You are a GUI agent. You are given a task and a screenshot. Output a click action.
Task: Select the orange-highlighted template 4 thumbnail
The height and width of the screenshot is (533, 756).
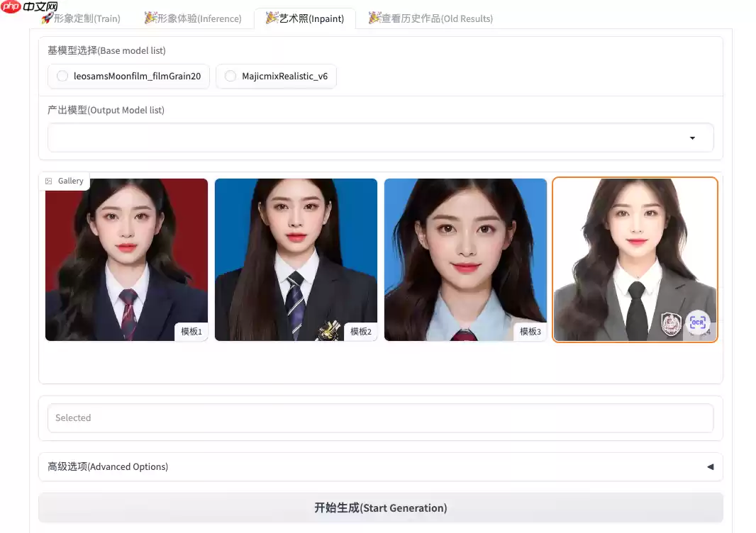pyautogui.click(x=635, y=259)
